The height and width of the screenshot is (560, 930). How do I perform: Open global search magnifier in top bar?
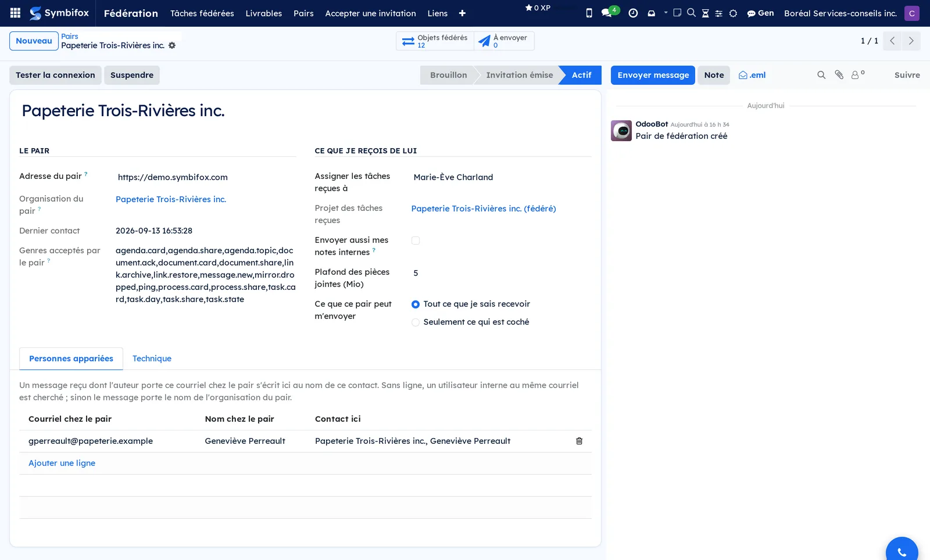[x=691, y=13]
